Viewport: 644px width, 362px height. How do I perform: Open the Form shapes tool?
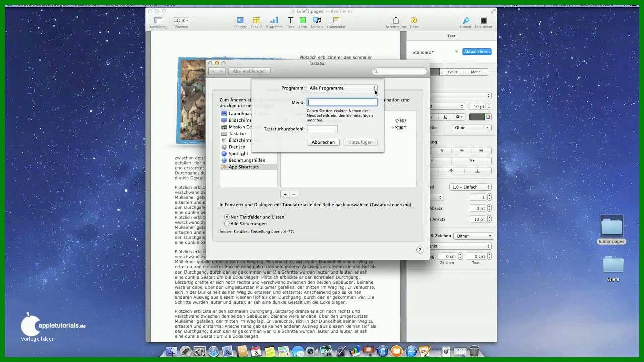tap(303, 20)
